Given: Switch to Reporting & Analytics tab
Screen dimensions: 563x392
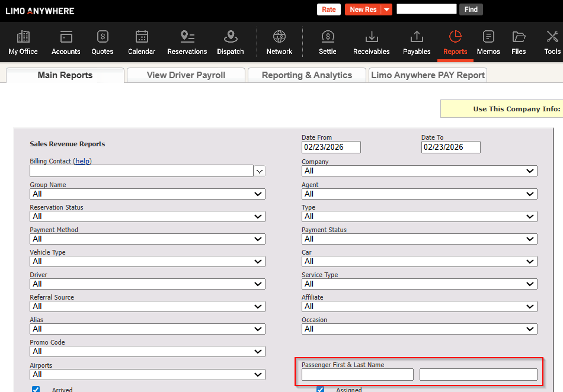Looking at the screenshot, I should pos(306,75).
